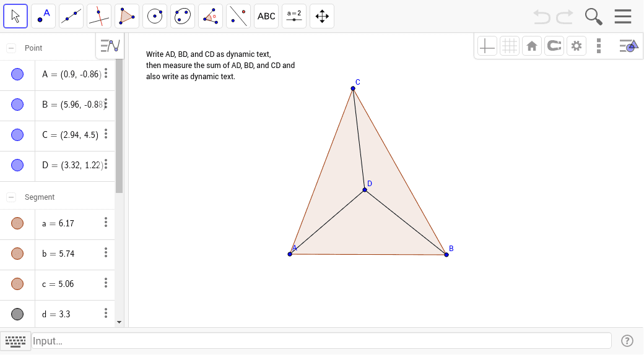
Task: Select the Perpendicular Line tool
Action: point(99,17)
